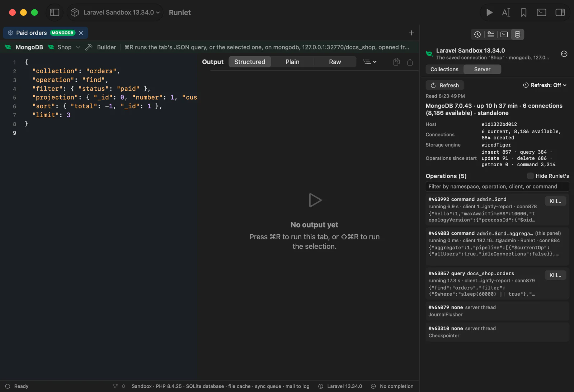Image resolution: width=574 pixels, height=392 pixels.
Task: Select operation #464079 JournalFlusher row
Action: [x=497, y=311]
